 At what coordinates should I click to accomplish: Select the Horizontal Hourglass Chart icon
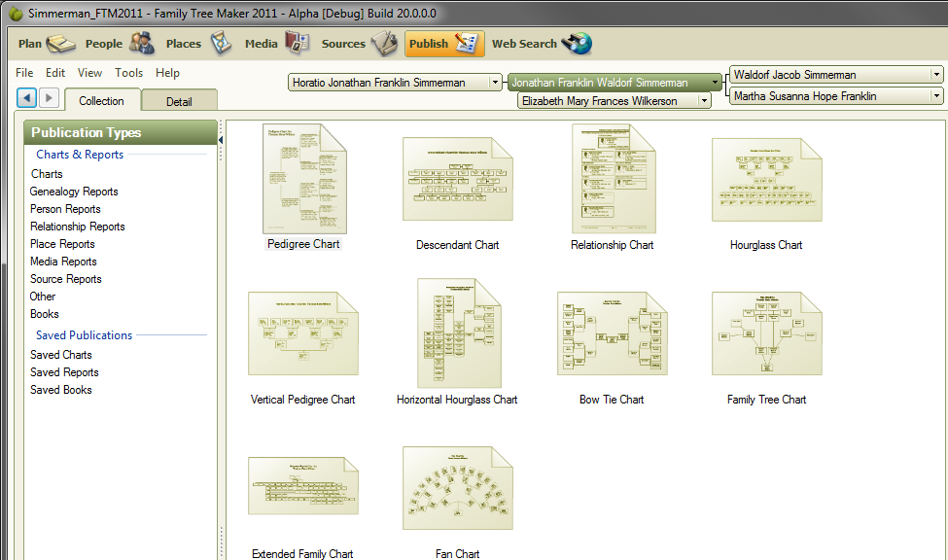(460, 333)
